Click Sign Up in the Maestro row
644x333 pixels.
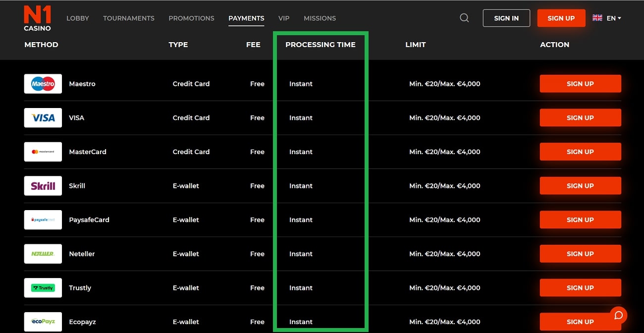click(x=580, y=84)
